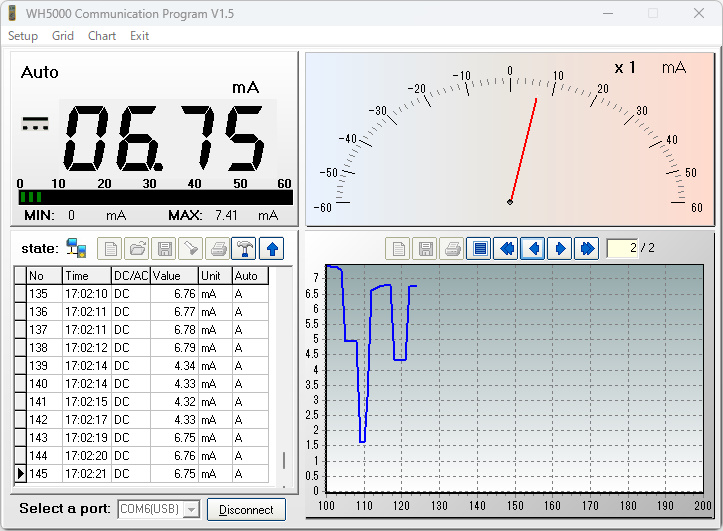The image size is (723, 531).
Task: Click the blue up arrow icon
Action: (271, 248)
